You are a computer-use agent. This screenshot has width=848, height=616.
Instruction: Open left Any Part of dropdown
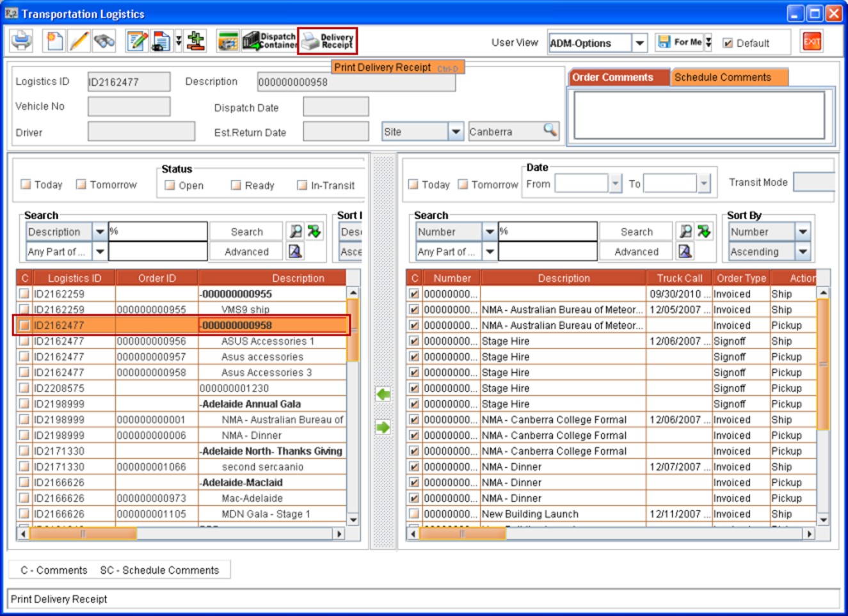click(x=100, y=251)
